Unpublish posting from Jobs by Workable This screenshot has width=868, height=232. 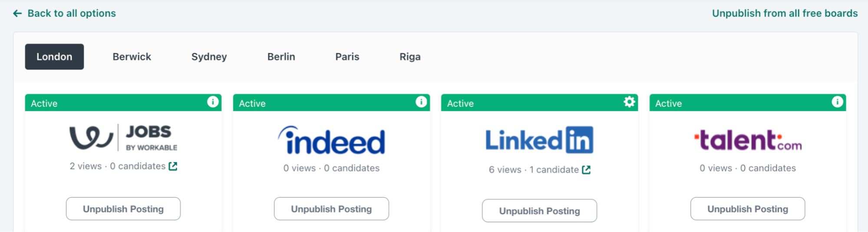123,209
